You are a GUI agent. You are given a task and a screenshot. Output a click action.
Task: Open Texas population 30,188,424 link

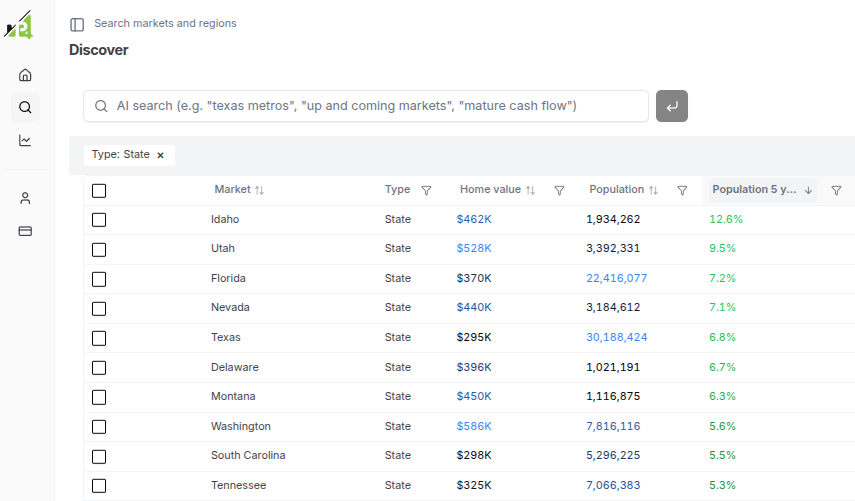pos(616,337)
